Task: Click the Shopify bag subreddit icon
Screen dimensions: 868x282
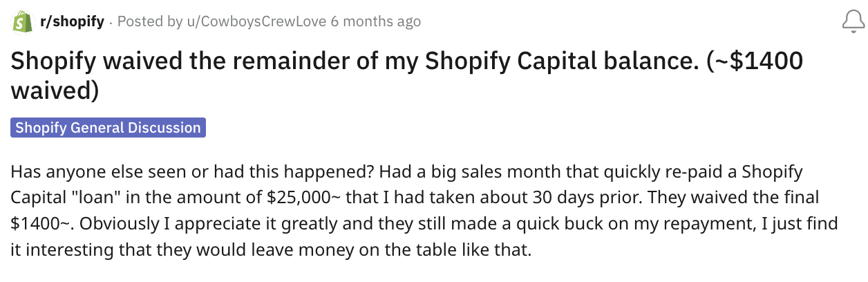Action: 22,21
